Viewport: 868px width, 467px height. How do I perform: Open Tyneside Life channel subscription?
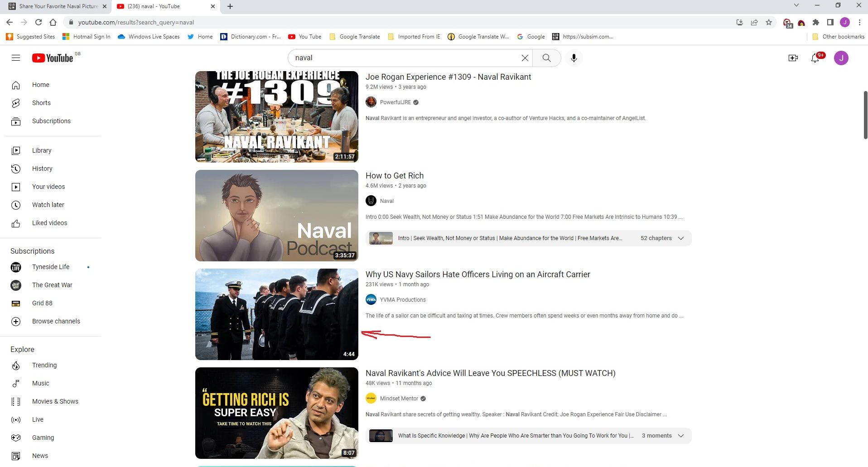tap(51, 267)
